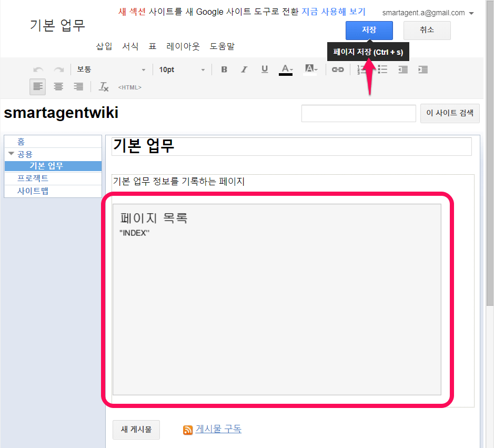This screenshot has height=448, width=494.
Task: Center align the text
Action: click(58, 87)
